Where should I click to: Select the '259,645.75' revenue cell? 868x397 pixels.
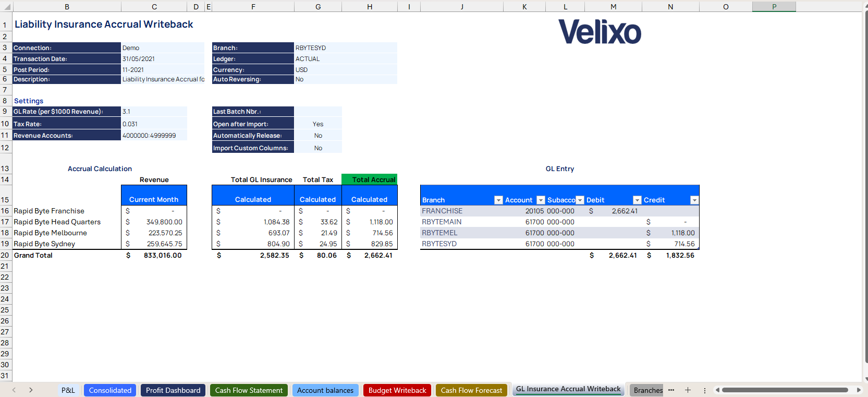[154, 244]
